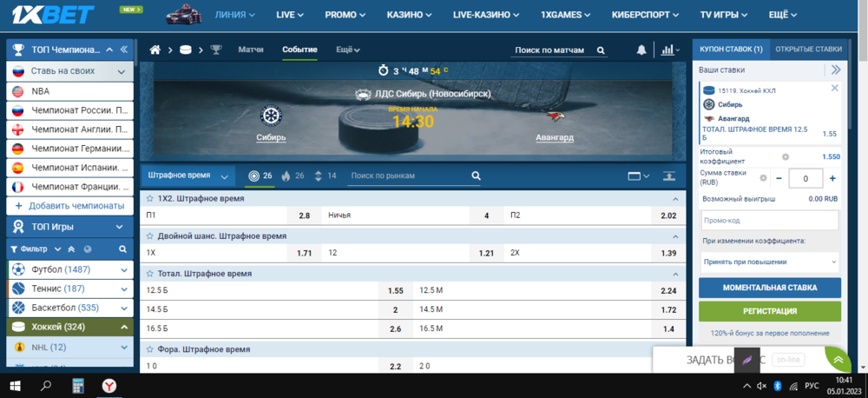868x398 pixels.
Task: Favorite Фора. Штрафное время market star
Action: [149, 350]
